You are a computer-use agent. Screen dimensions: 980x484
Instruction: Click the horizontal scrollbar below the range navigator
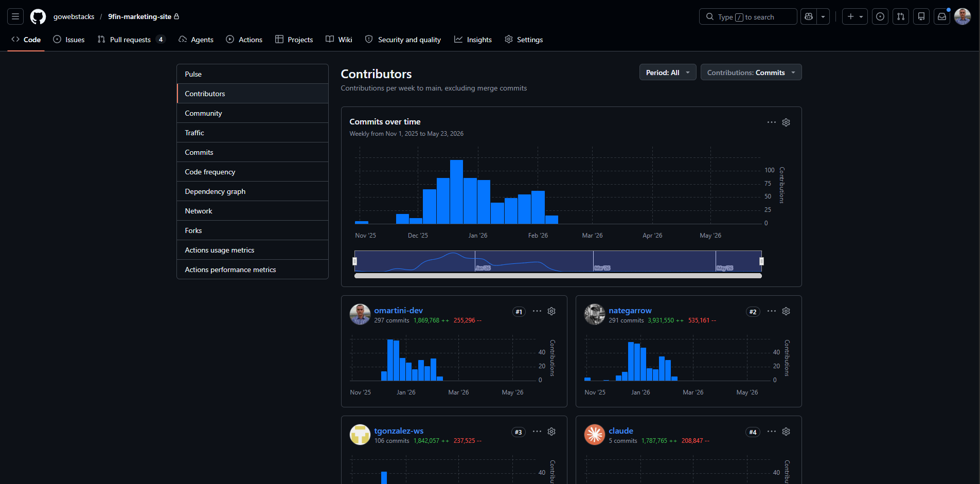(558, 276)
